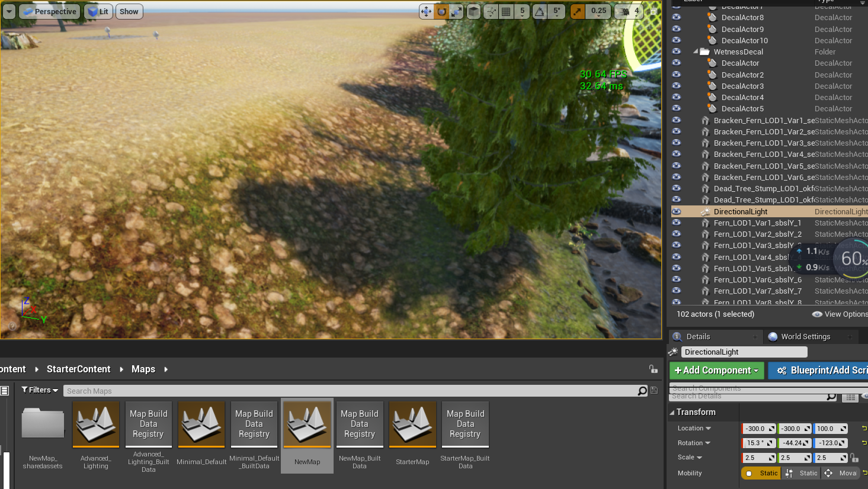Set Mobility to Static

(x=761, y=473)
